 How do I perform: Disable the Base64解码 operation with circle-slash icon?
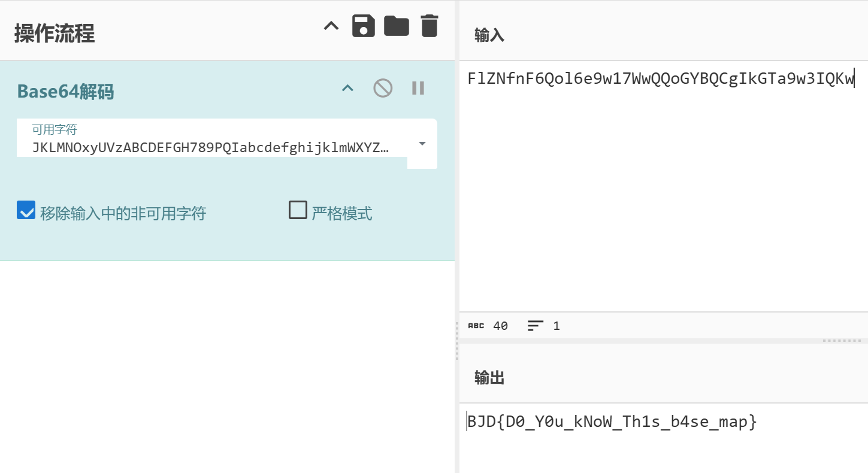click(382, 87)
